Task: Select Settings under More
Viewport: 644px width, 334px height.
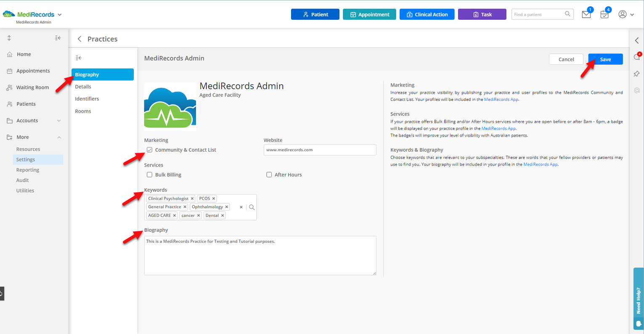Action: coord(38,160)
